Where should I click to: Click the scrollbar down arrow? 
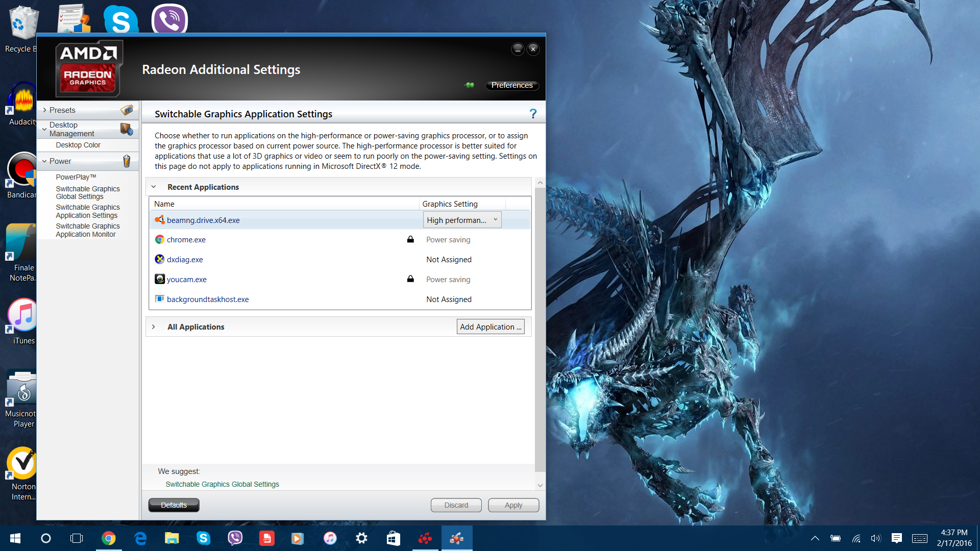coord(540,485)
